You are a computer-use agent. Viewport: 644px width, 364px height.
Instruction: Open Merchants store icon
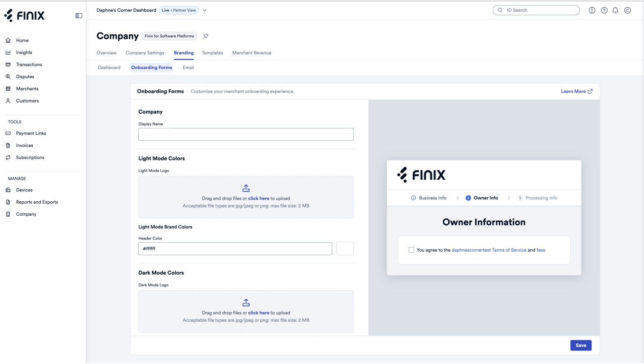click(8, 89)
